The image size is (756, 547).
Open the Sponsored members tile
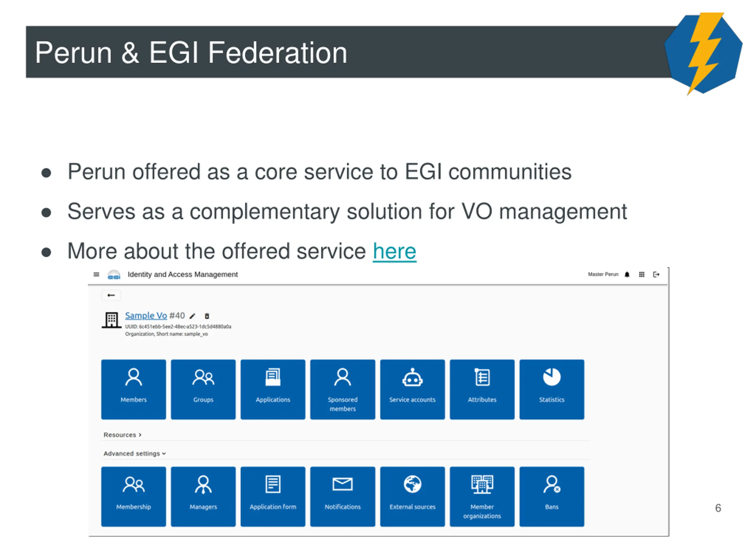click(x=343, y=389)
